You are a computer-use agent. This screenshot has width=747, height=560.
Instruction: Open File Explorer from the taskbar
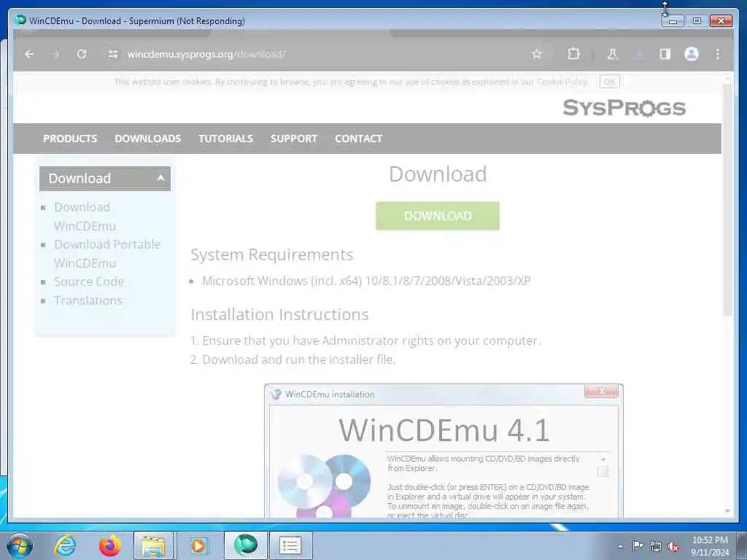coord(153,545)
